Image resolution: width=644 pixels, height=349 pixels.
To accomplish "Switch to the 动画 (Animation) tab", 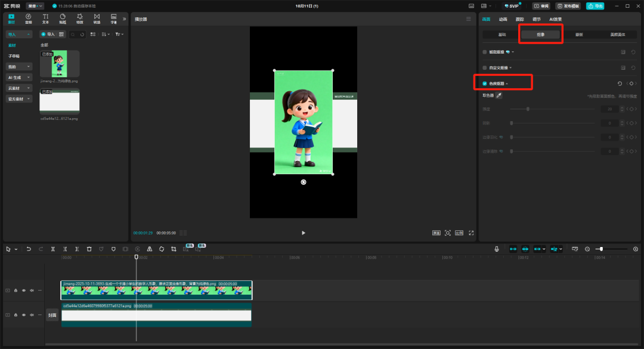I will click(x=503, y=19).
